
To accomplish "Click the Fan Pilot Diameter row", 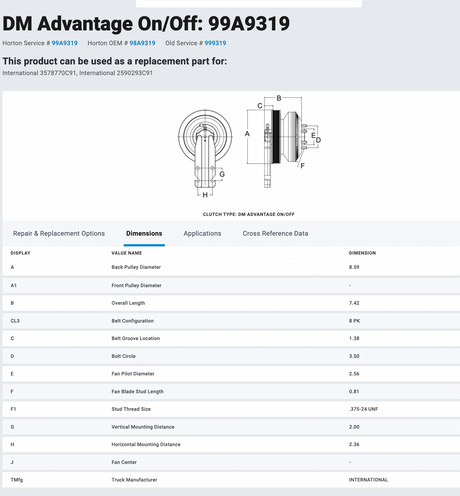I will pyautogui.click(x=231, y=374).
